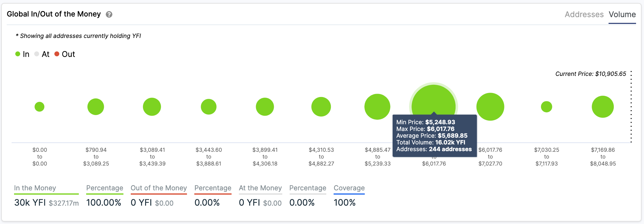The height and width of the screenshot is (224, 644).
Task: Select bubble for $3,899.41 to $4,306.18
Action: coord(265,107)
